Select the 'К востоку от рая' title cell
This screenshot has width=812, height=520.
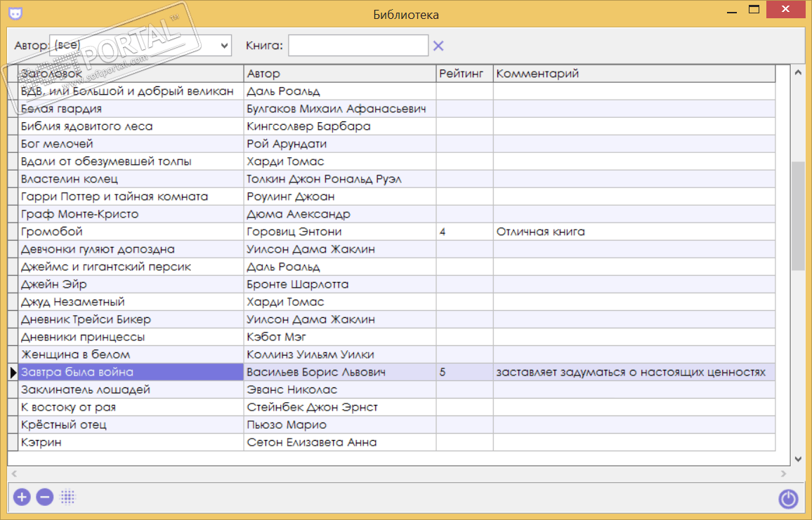pyautogui.click(x=131, y=408)
